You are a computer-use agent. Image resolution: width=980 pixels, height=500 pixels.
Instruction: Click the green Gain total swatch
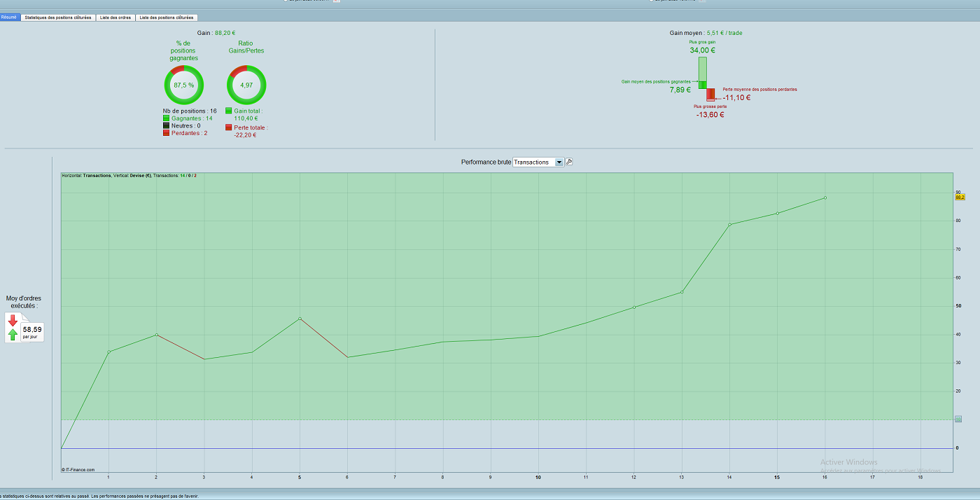pyautogui.click(x=228, y=111)
